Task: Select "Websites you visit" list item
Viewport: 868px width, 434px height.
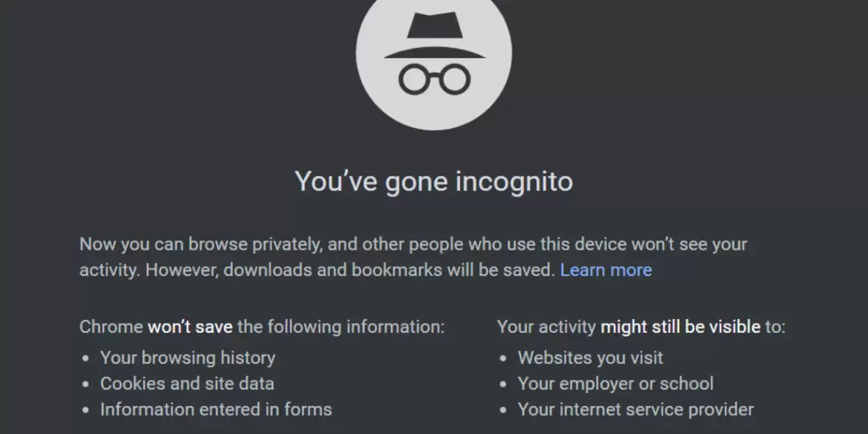Action: pos(590,358)
